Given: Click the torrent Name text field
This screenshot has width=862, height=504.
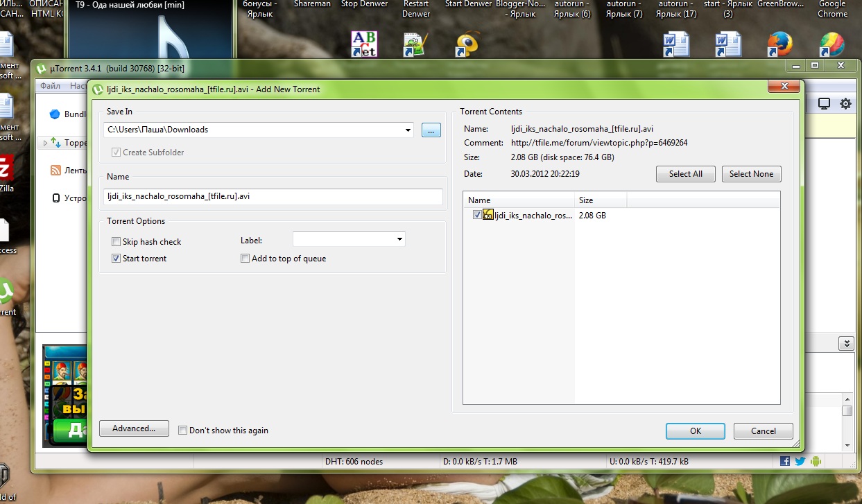Looking at the screenshot, I should pos(273,196).
